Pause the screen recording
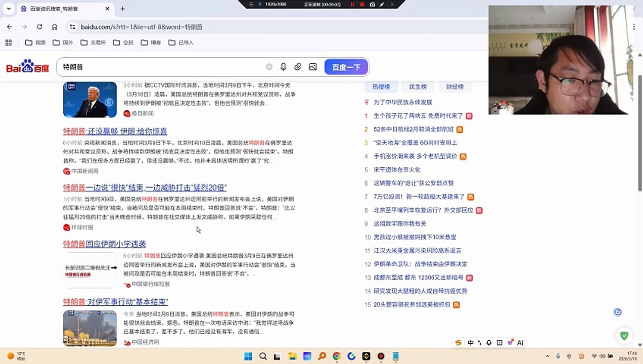 [x=352, y=4]
